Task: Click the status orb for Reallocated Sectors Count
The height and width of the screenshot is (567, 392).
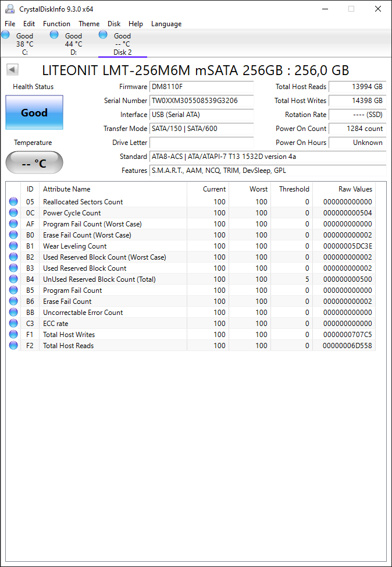Action: (x=13, y=201)
